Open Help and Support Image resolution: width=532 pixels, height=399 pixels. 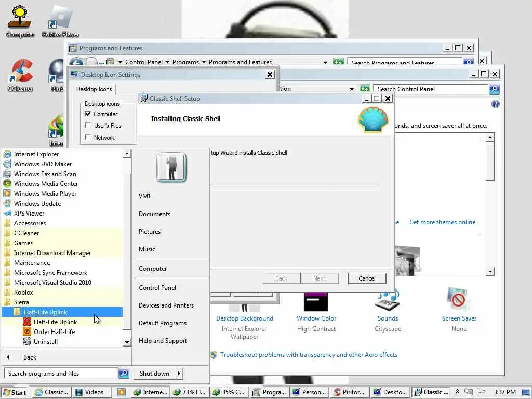163,340
